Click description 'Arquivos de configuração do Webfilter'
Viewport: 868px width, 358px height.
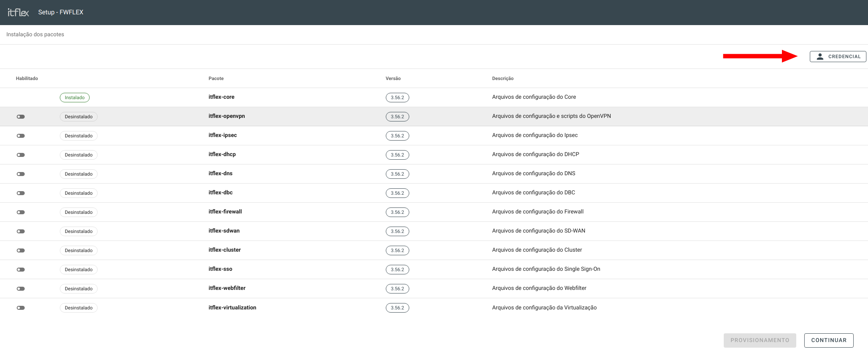pyautogui.click(x=539, y=288)
